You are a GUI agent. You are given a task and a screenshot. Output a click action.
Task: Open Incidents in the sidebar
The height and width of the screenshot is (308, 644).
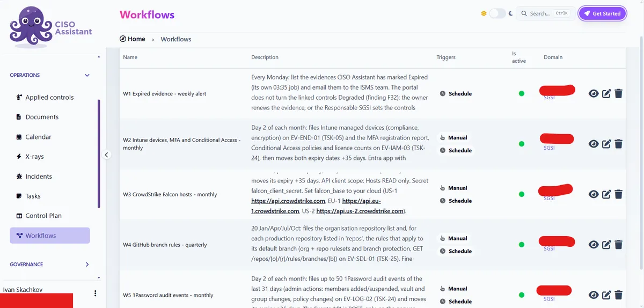coord(50,177)
